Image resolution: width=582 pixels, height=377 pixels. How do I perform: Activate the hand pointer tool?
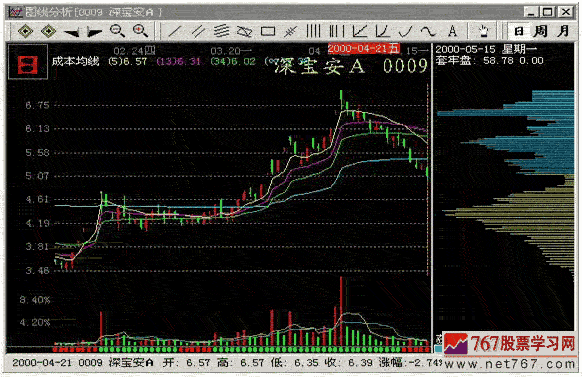point(483,31)
